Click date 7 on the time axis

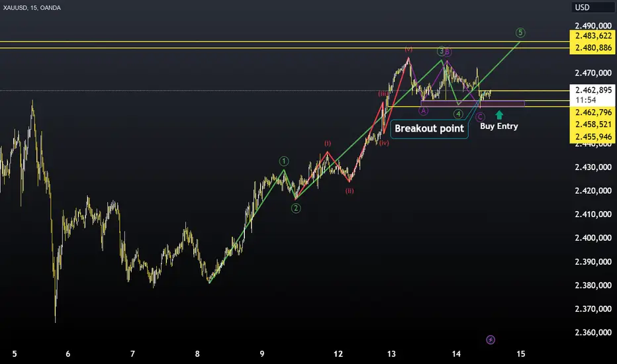point(132,354)
